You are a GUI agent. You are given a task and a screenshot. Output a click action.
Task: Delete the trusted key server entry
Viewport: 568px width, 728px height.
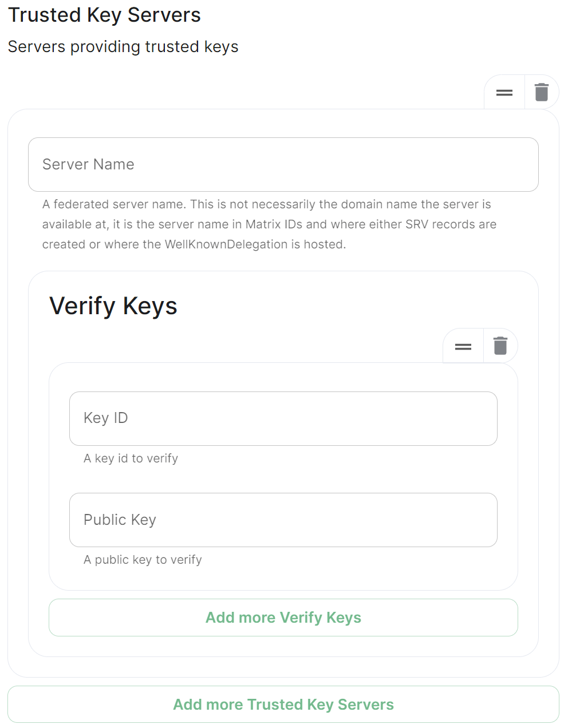click(x=542, y=92)
